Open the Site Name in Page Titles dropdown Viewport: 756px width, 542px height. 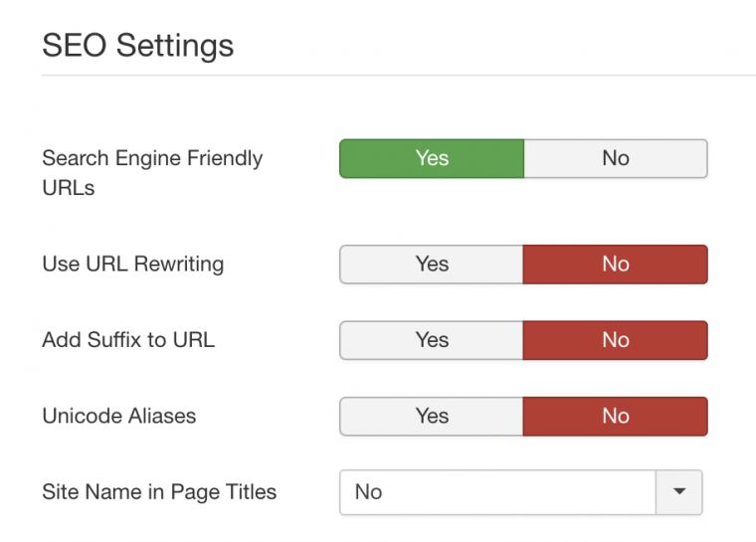[x=498, y=492]
